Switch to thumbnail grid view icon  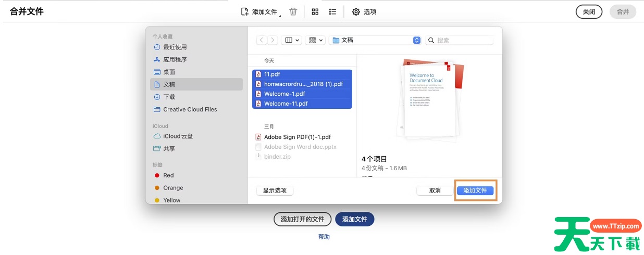click(x=315, y=11)
